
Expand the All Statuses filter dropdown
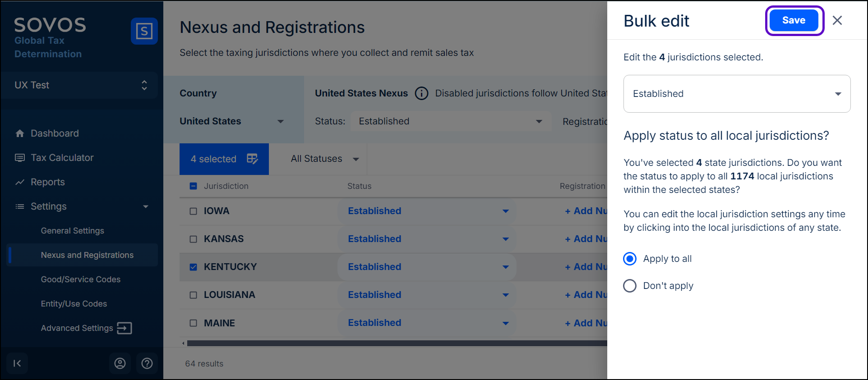324,159
